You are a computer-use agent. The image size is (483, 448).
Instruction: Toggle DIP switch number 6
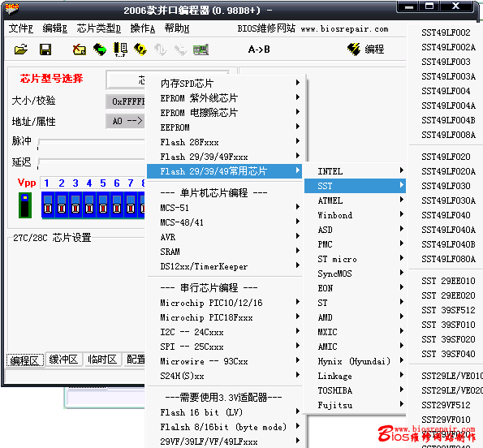(117, 205)
